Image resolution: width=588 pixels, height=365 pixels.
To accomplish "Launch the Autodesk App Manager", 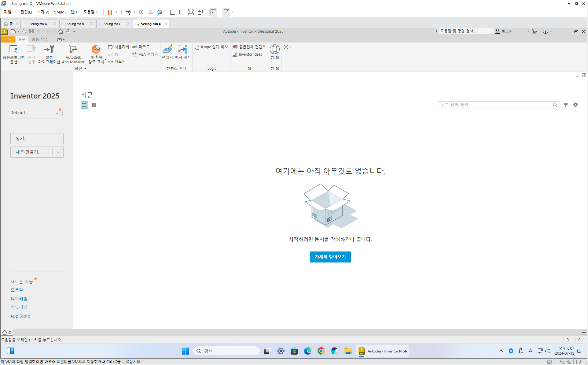I will coord(73,54).
